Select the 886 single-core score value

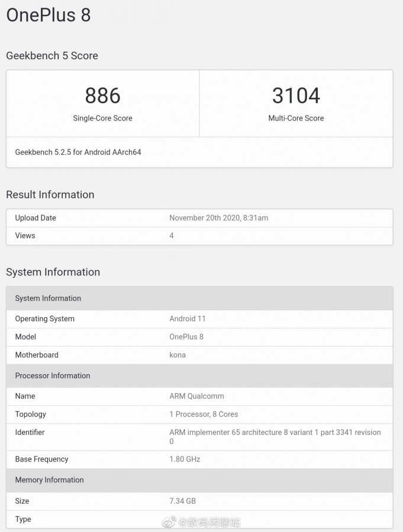click(x=102, y=96)
